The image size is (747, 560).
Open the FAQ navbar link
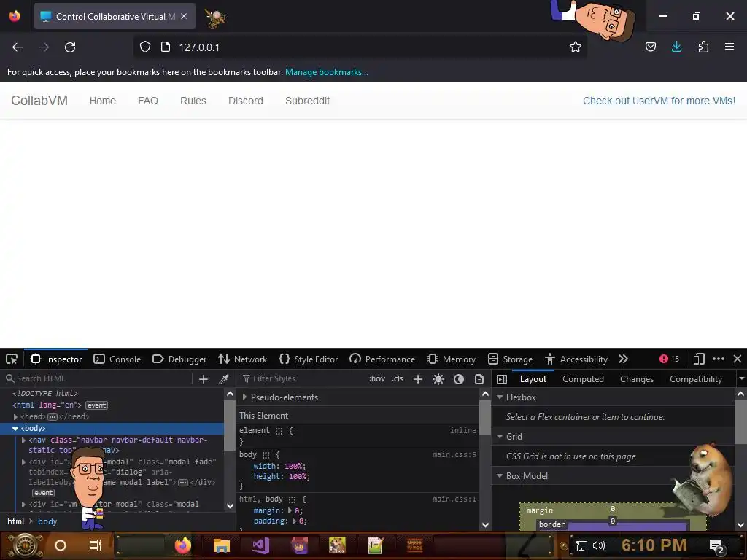pos(147,101)
